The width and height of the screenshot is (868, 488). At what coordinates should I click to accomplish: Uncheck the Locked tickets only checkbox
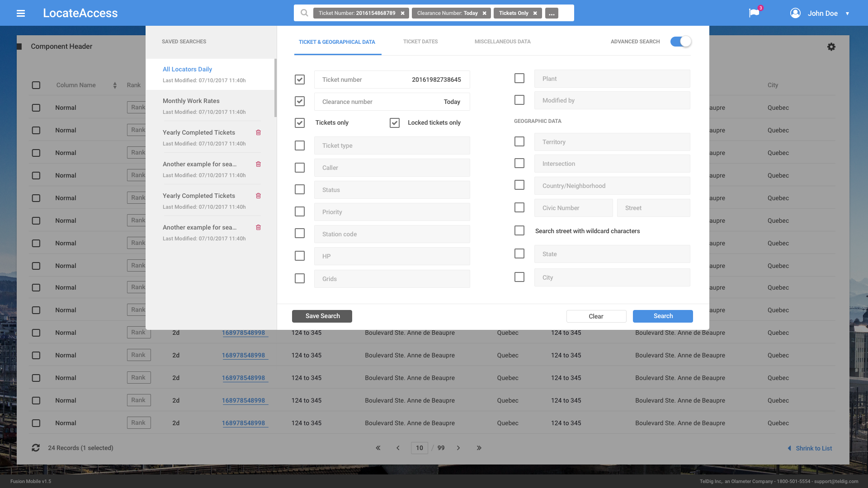395,123
